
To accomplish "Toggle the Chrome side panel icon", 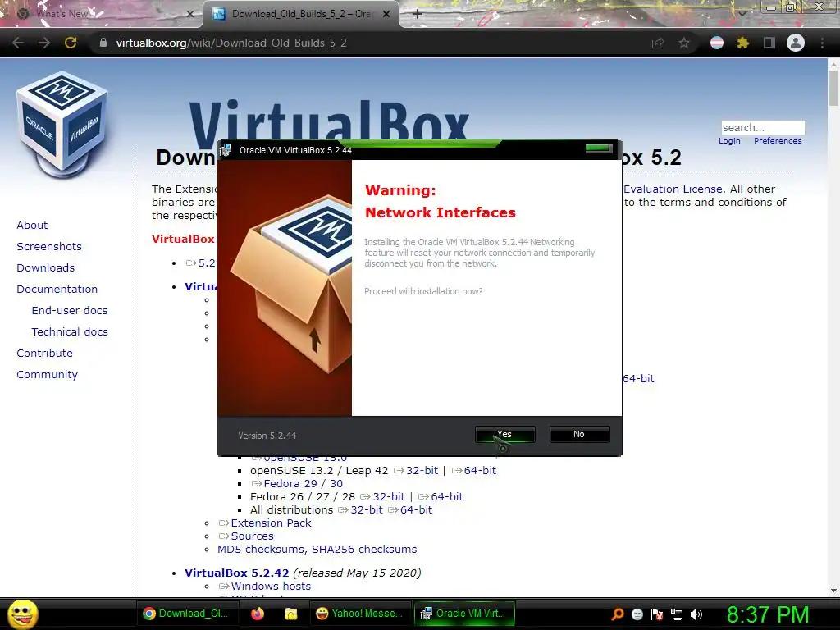I will pos(769,43).
